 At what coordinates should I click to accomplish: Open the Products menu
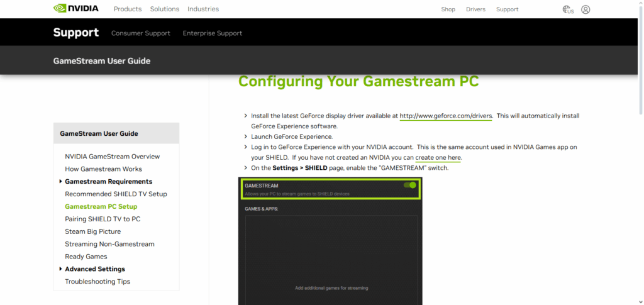click(128, 9)
